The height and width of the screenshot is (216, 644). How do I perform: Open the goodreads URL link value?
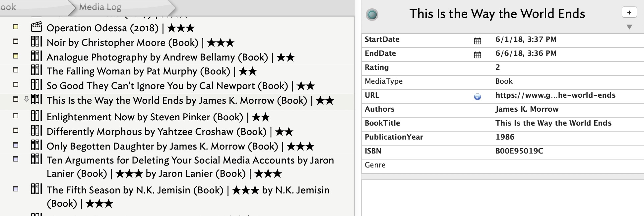555,95
